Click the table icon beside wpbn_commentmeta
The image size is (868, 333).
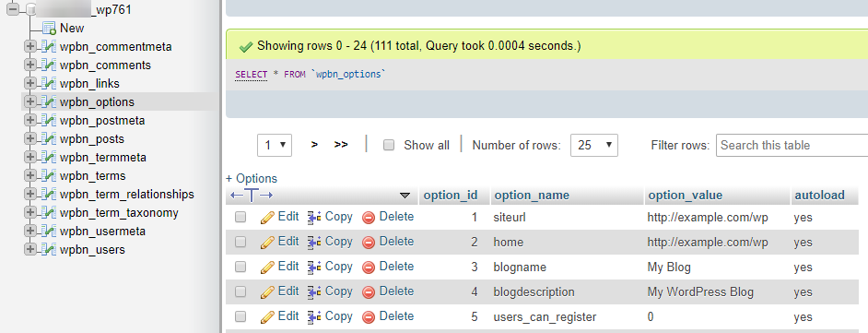49,47
